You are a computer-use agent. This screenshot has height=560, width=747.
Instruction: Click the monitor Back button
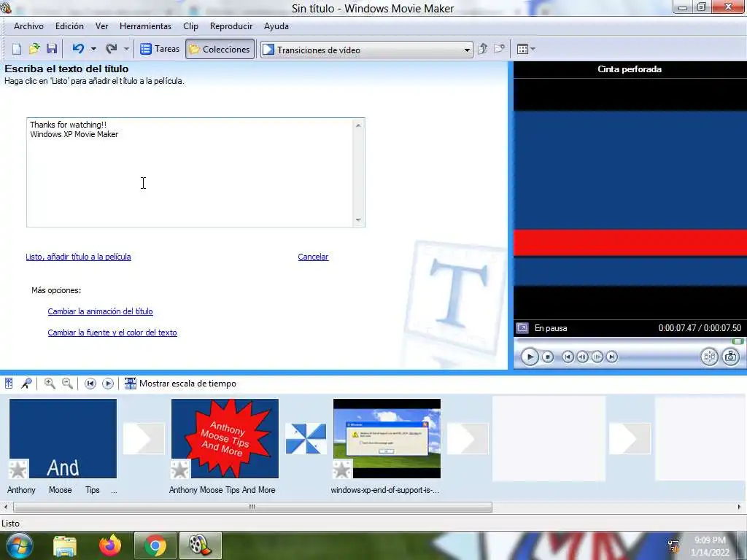point(568,357)
